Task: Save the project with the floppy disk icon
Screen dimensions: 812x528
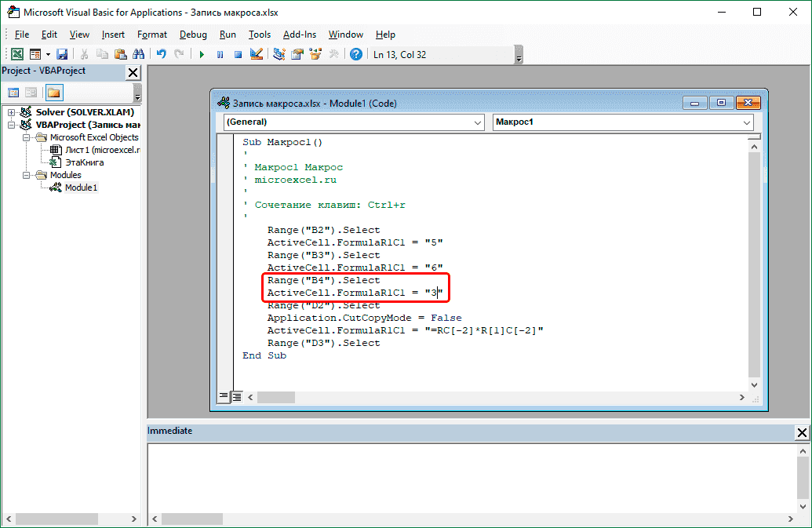Action: coord(62,54)
